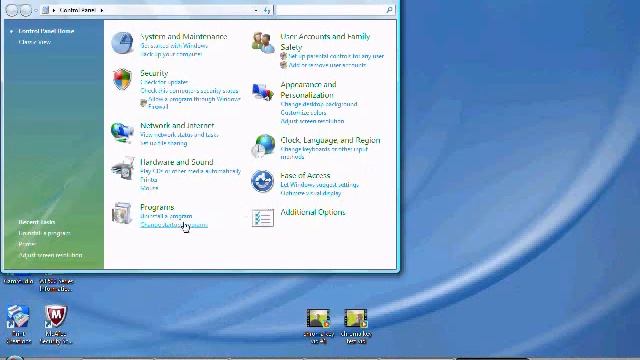Click Uninstall a program under Programs heading
Image resolution: width=640 pixels, height=360 pixels.
(x=166, y=216)
